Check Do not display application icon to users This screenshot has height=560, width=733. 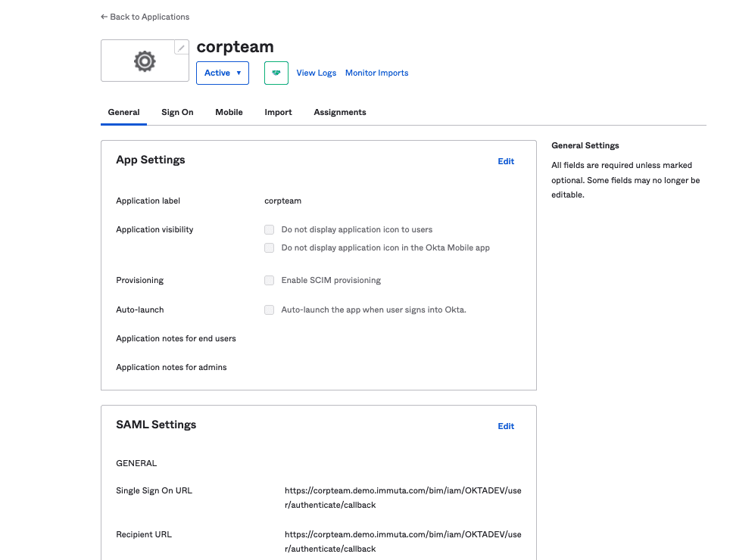click(270, 229)
